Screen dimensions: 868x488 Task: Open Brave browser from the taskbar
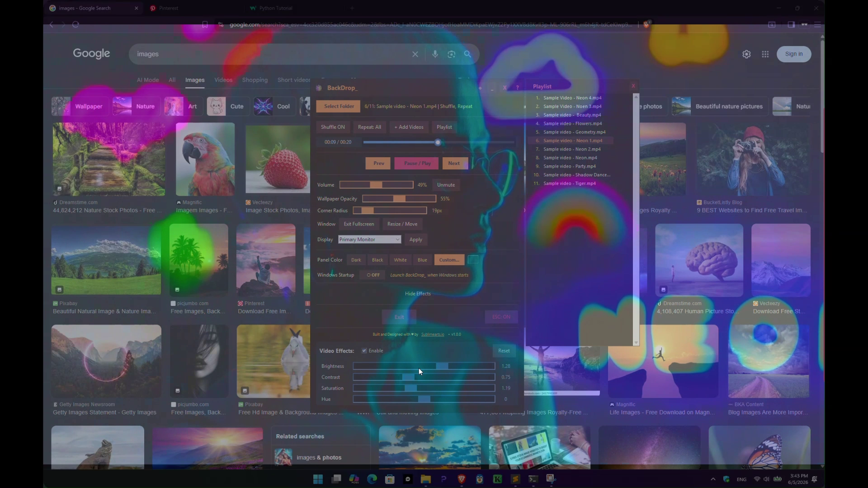coord(462,479)
